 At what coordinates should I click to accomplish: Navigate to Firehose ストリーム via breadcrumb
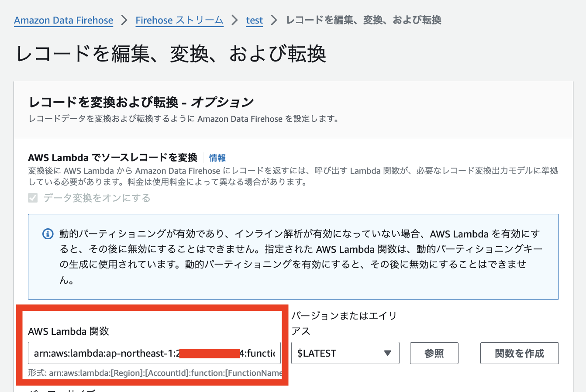(179, 20)
